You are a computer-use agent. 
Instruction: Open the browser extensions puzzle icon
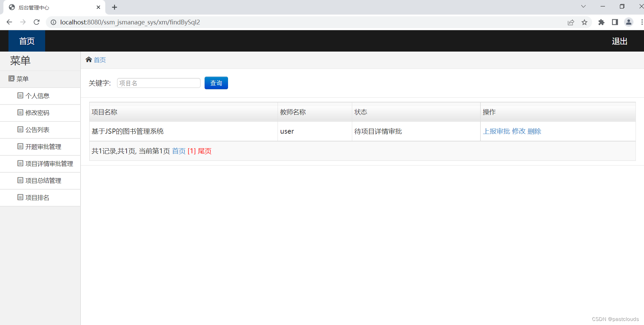click(x=601, y=22)
